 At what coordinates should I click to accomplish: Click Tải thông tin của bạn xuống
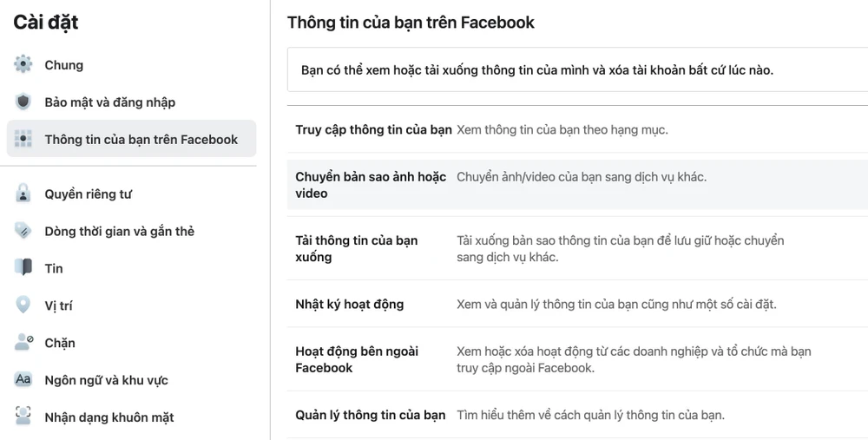click(356, 248)
